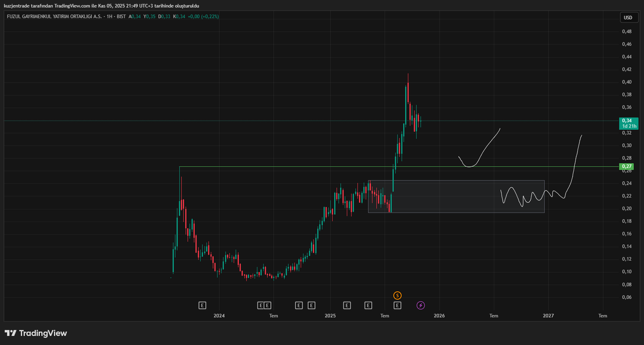Click the 0,18 price axis label
The width and height of the screenshot is (644, 345).
(x=626, y=221)
